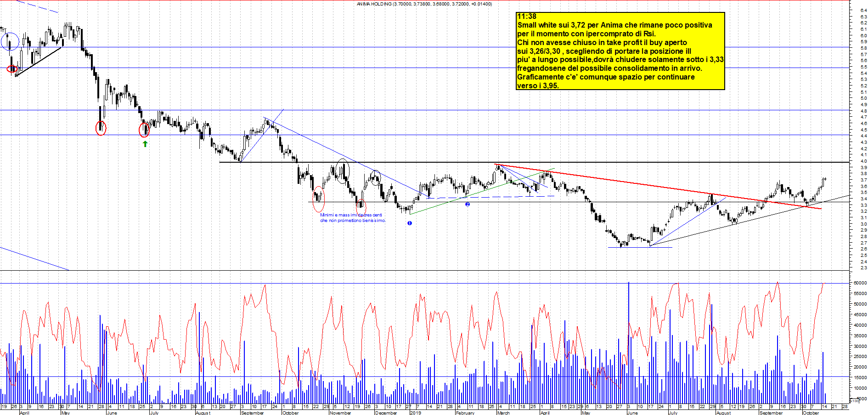
Task: Click the 4.0 price axis label
Action: [863, 161]
